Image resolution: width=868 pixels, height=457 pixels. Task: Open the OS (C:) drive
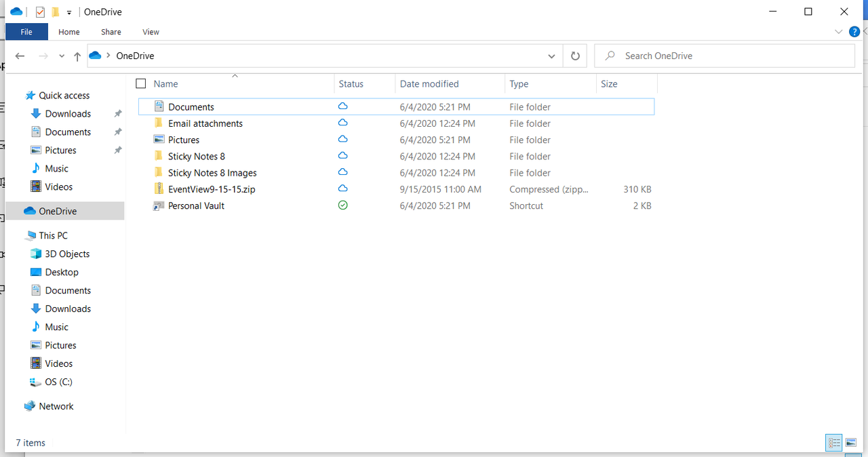point(58,382)
